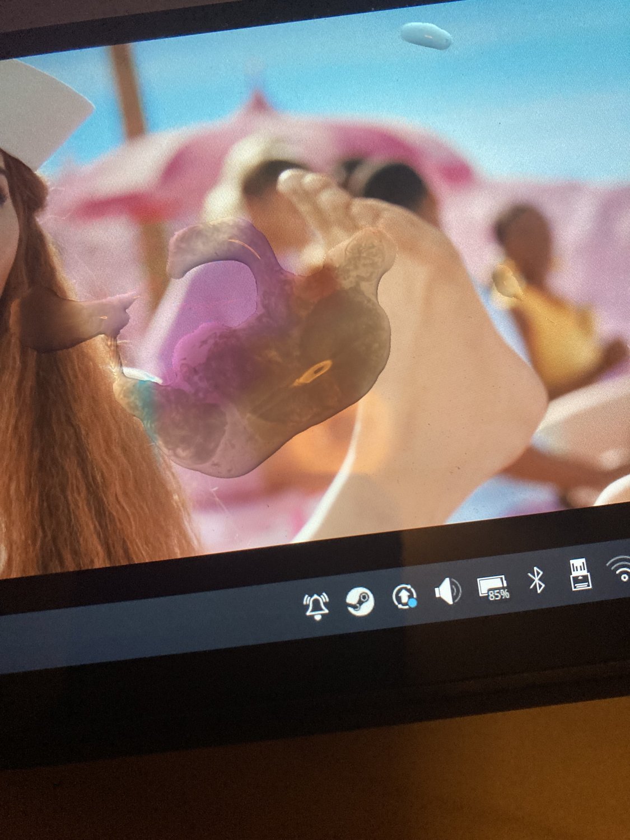Open the Wi-Fi network icon
The height and width of the screenshot is (840, 630).
click(619, 570)
